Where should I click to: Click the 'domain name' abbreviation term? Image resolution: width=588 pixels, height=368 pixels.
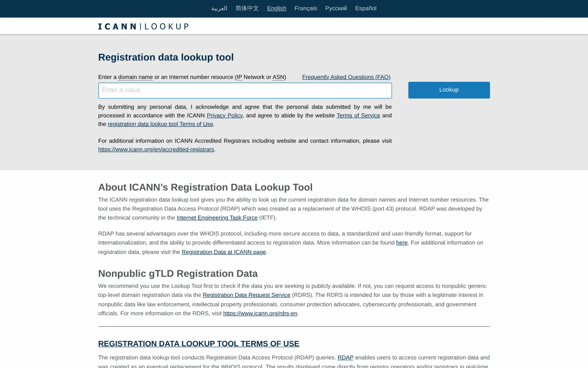[136, 77]
